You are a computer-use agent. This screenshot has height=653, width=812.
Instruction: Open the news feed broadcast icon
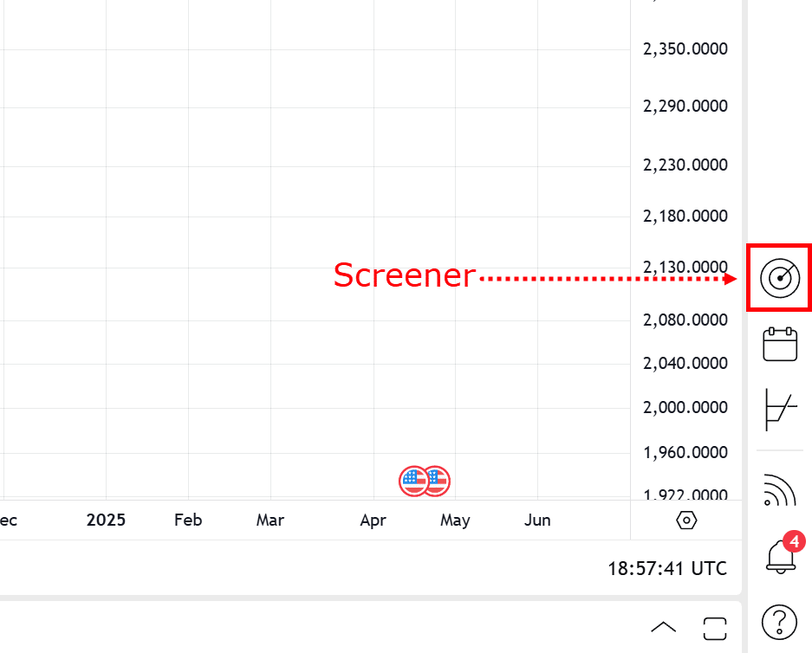coord(780,489)
